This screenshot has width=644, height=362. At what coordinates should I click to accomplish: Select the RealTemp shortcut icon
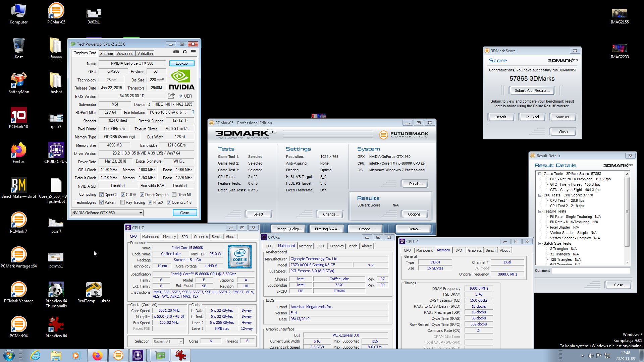[94, 292]
